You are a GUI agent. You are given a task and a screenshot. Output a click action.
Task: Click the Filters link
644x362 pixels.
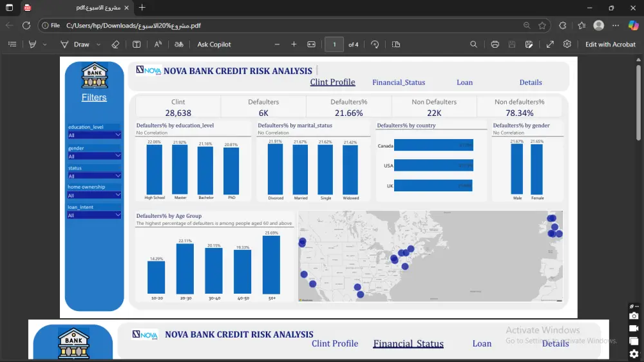click(94, 97)
